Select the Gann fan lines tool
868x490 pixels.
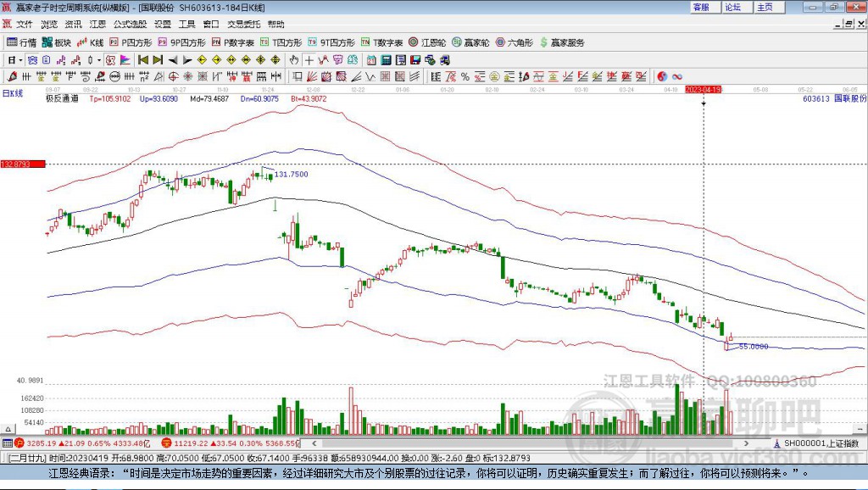312,76
